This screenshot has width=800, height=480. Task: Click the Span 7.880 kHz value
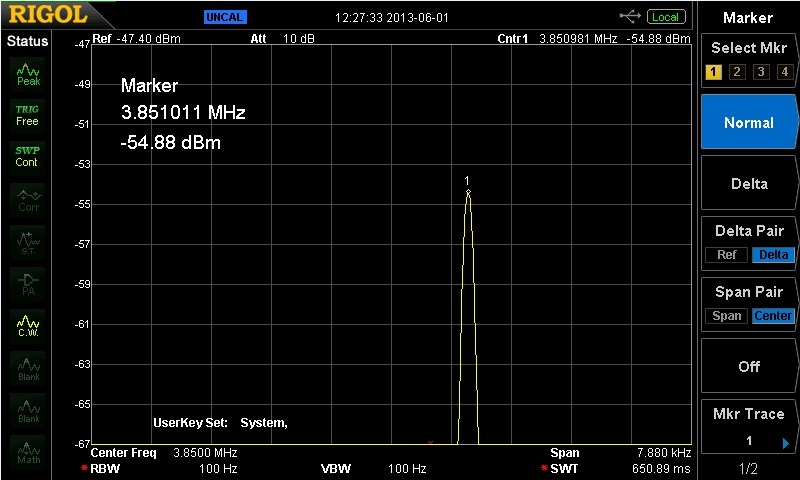pos(664,453)
